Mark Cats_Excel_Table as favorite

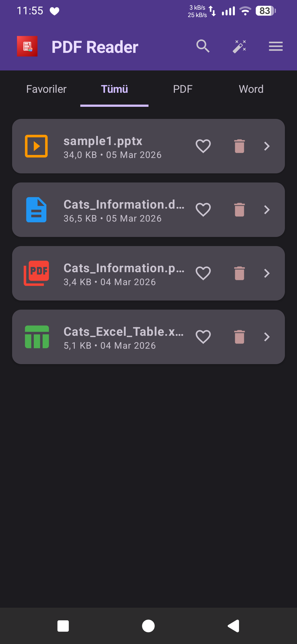(x=203, y=337)
